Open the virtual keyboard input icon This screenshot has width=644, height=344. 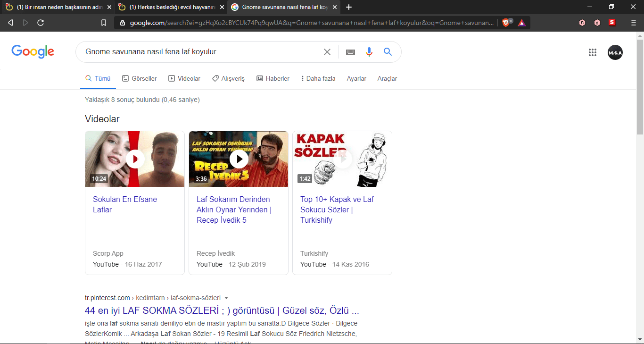[350, 52]
